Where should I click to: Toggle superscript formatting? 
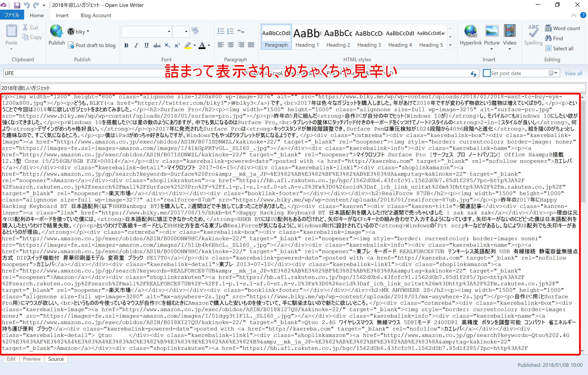[177, 45]
